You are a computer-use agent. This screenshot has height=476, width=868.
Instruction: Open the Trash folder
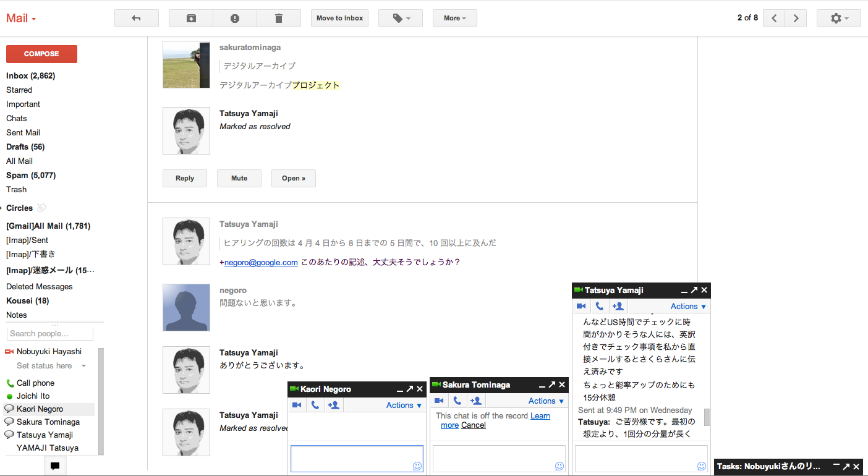17,189
